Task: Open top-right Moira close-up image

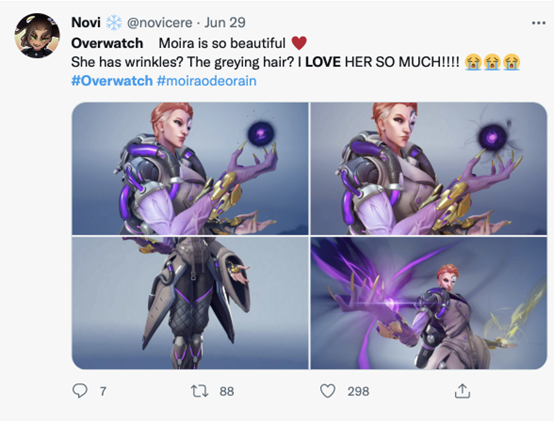Action: (429, 168)
